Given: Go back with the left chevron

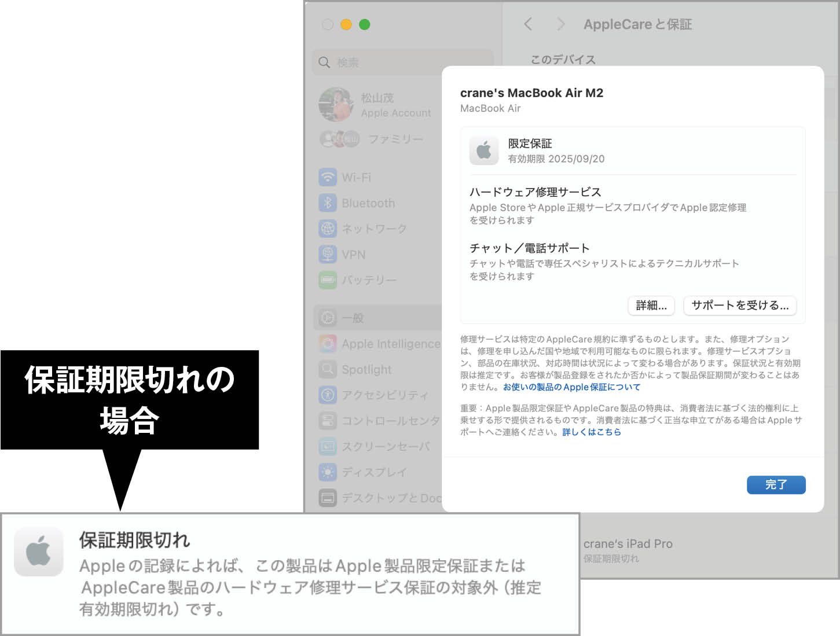Looking at the screenshot, I should [x=528, y=24].
